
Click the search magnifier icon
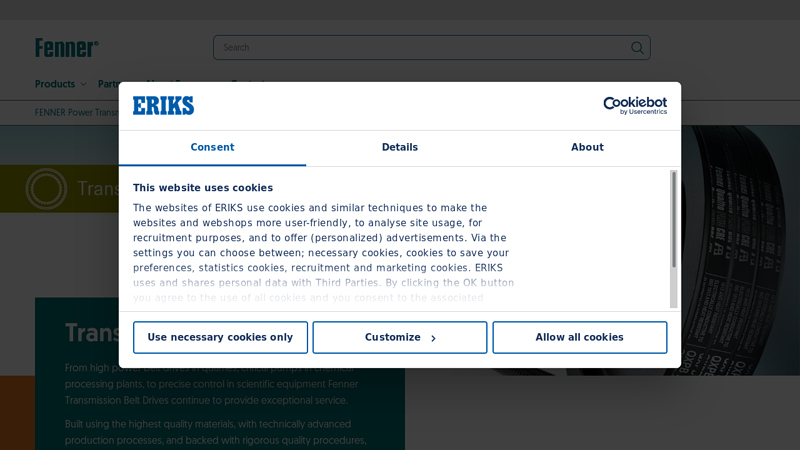tap(637, 48)
